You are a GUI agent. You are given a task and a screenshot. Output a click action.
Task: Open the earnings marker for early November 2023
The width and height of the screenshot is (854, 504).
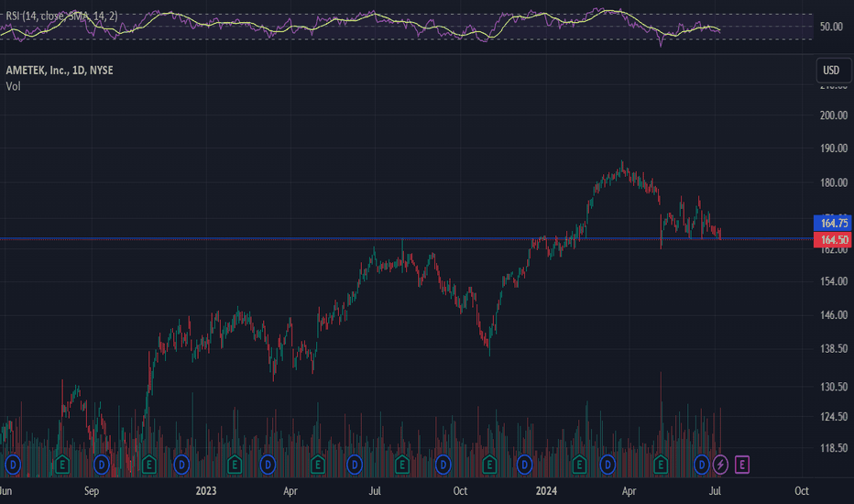489,465
